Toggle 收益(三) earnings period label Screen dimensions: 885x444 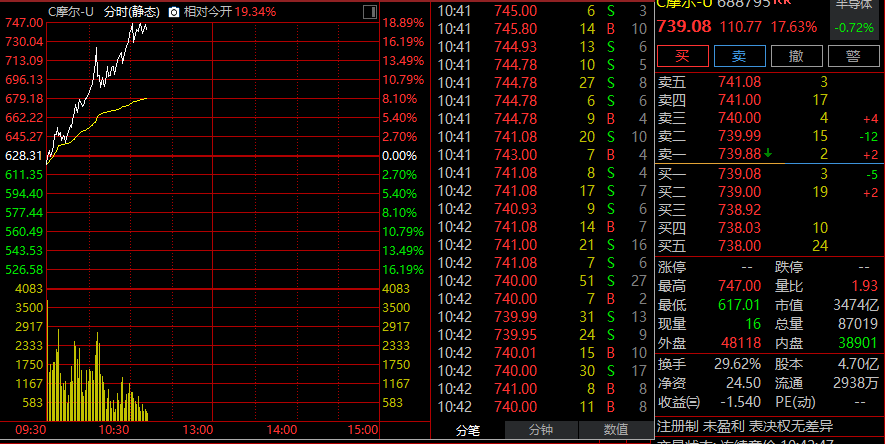point(678,401)
